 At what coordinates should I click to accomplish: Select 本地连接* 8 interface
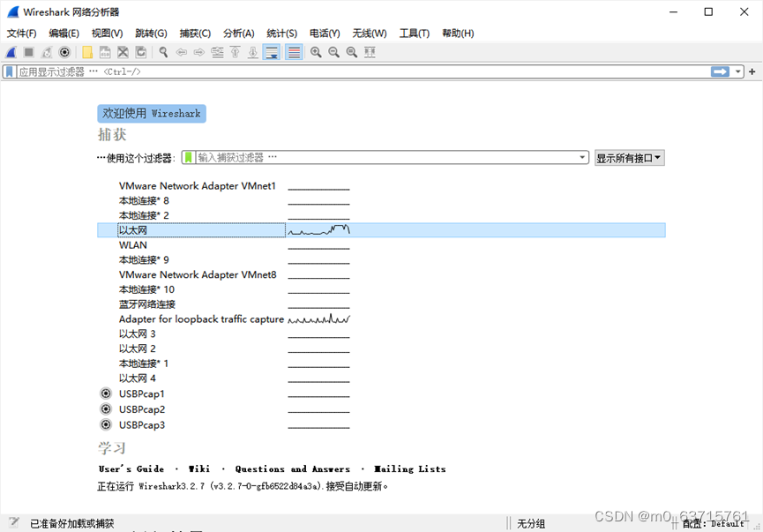pyautogui.click(x=144, y=200)
